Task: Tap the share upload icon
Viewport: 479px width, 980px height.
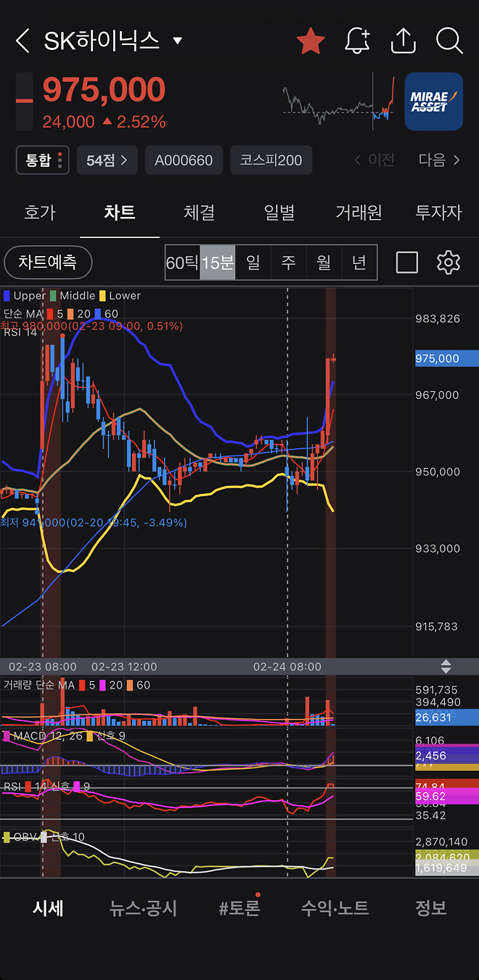Action: tap(403, 41)
